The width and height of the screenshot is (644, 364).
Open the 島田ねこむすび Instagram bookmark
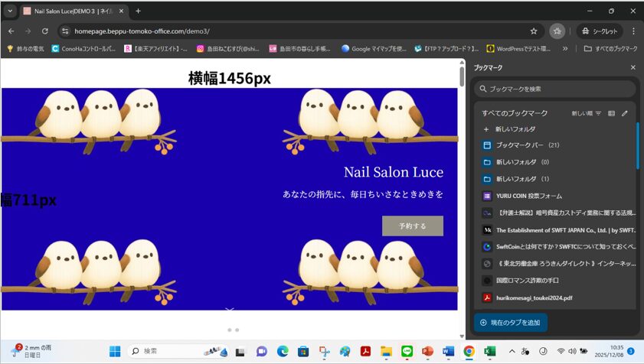228,48
